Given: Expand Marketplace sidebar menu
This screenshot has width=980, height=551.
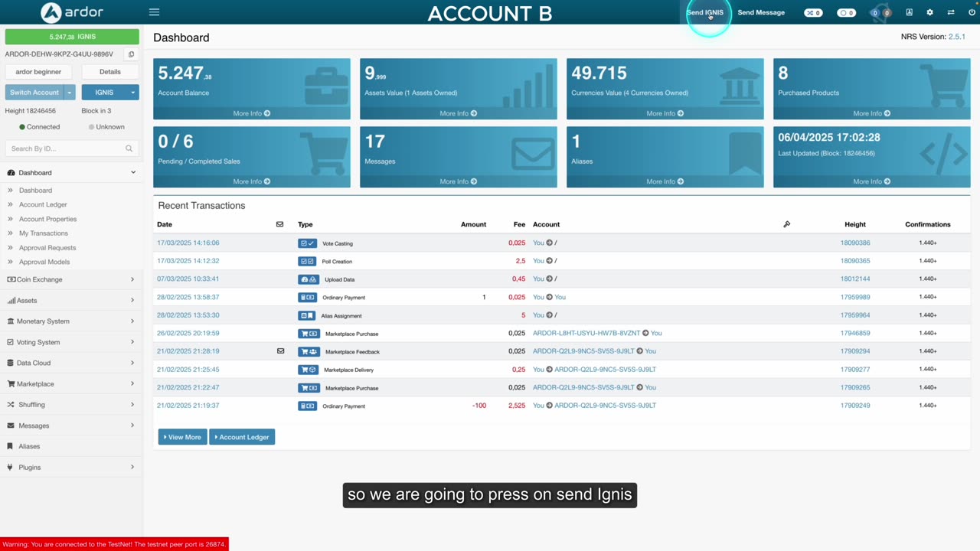Looking at the screenshot, I should tap(72, 384).
